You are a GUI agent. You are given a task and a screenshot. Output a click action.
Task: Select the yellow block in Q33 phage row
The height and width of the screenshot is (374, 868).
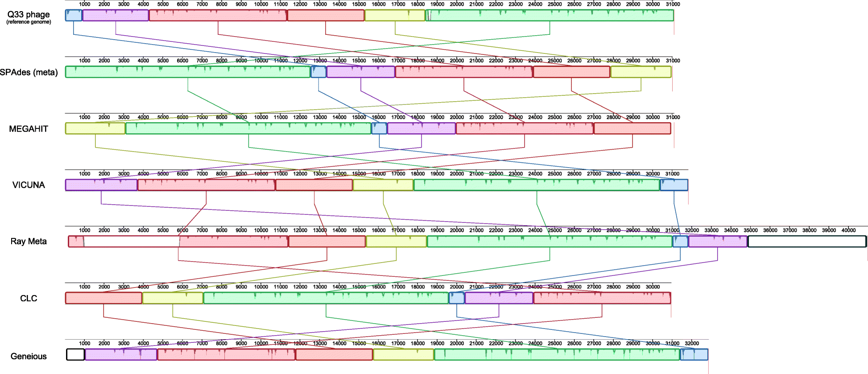(x=395, y=15)
